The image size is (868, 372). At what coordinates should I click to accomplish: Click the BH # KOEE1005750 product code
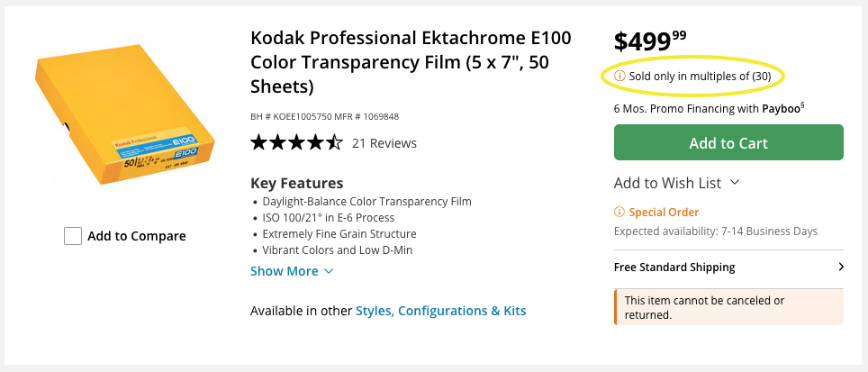[x=291, y=116]
